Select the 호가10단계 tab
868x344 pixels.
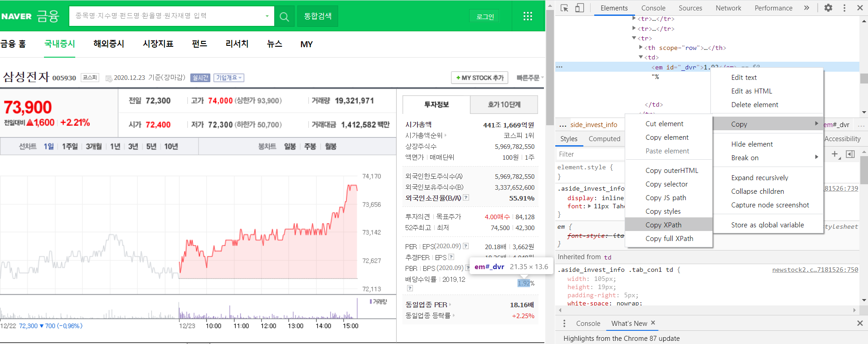pos(504,104)
